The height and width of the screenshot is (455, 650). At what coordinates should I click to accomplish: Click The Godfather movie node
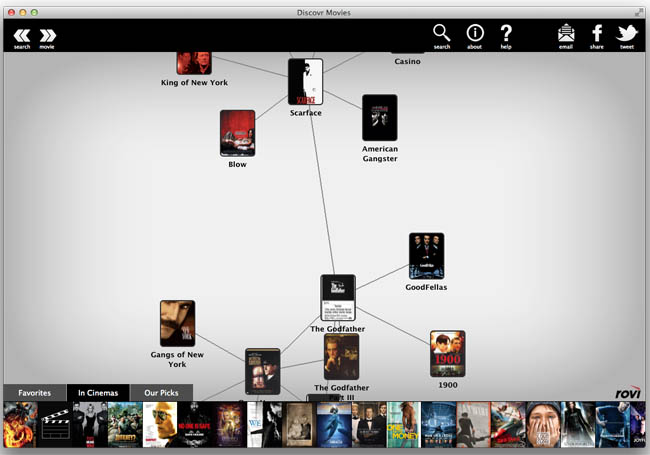click(x=337, y=298)
